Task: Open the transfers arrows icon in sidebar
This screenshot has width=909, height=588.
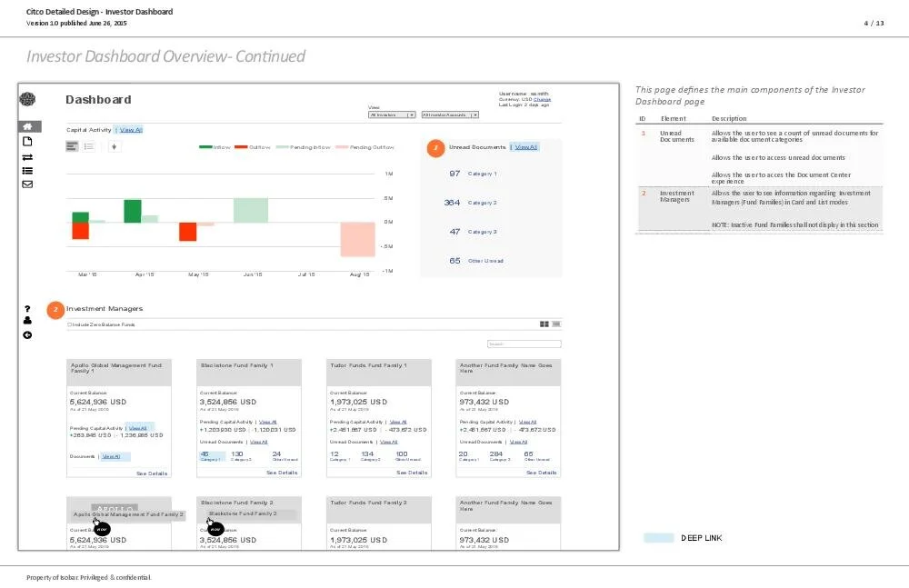Action: click(27, 157)
